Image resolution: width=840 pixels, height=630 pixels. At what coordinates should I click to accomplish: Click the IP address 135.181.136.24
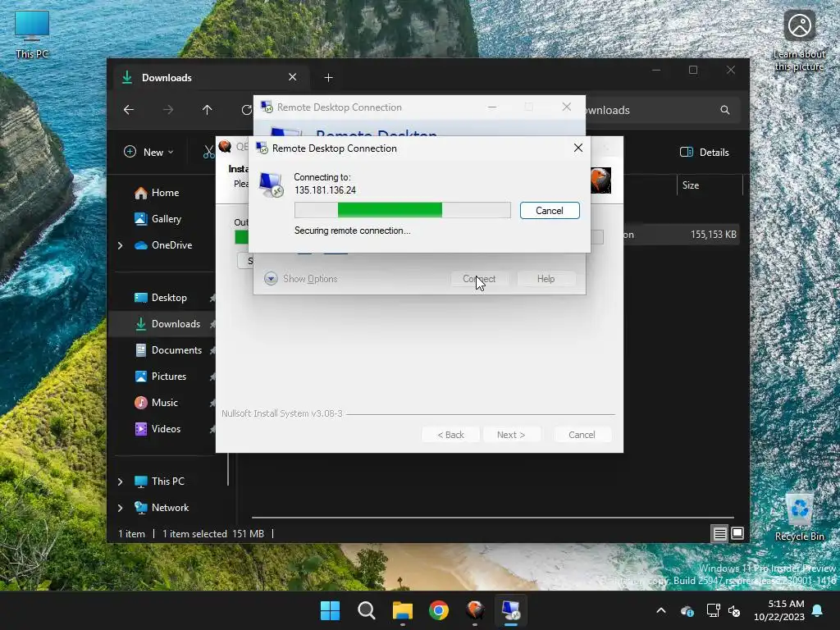pos(325,190)
